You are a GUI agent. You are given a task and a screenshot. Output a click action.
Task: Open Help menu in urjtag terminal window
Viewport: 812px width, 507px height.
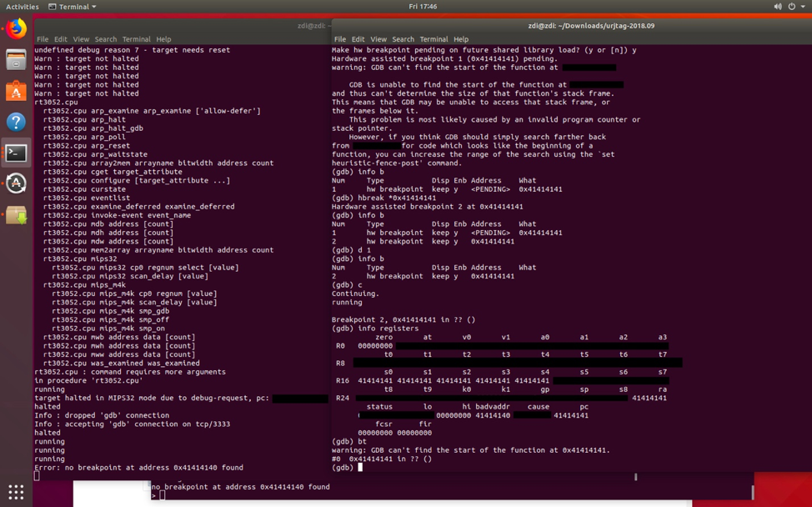(x=461, y=39)
